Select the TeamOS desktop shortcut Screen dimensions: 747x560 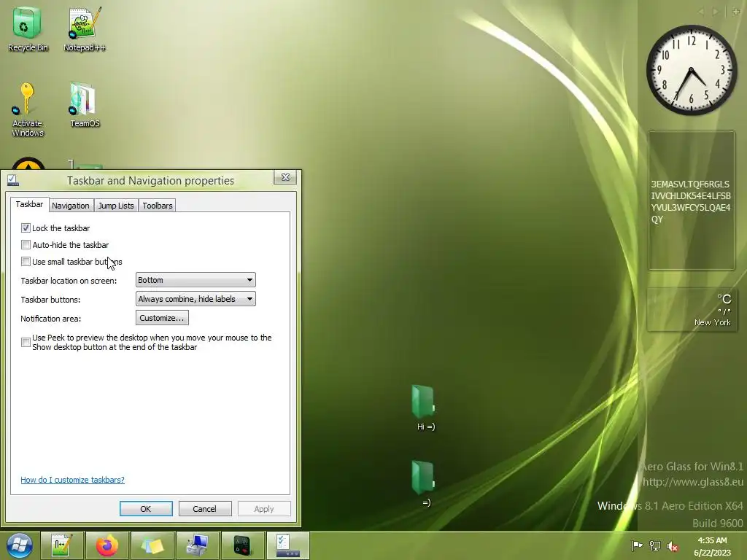tap(85, 105)
